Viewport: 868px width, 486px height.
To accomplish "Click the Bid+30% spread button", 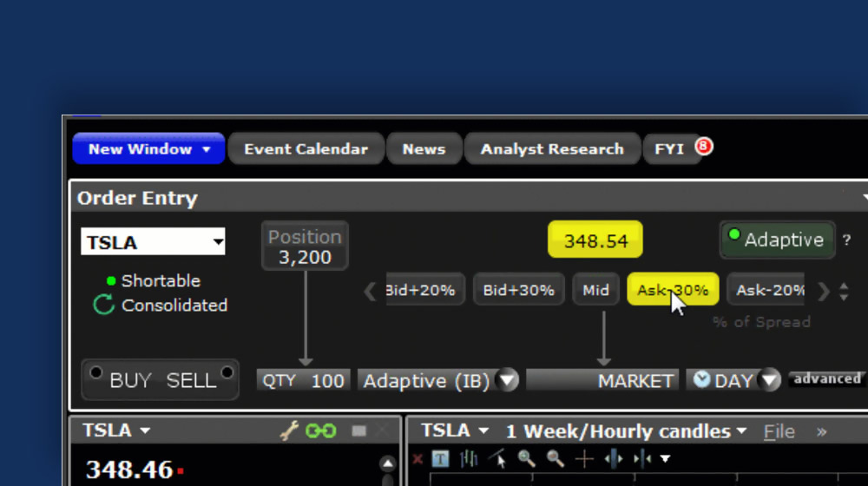I will [x=518, y=290].
